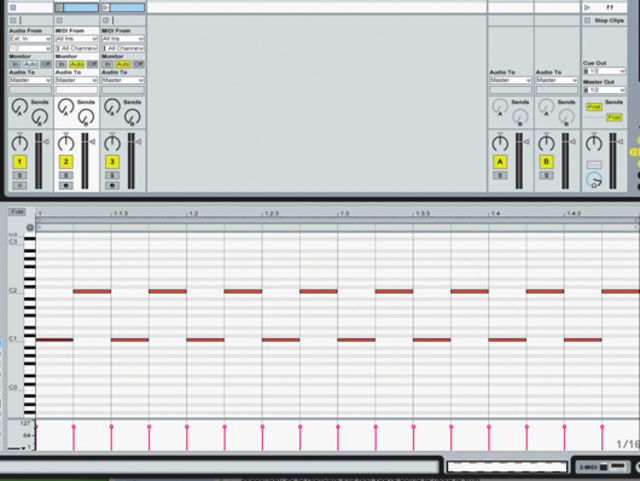Click Return B Send A knob
The image size is (640, 481).
[x=546, y=106]
